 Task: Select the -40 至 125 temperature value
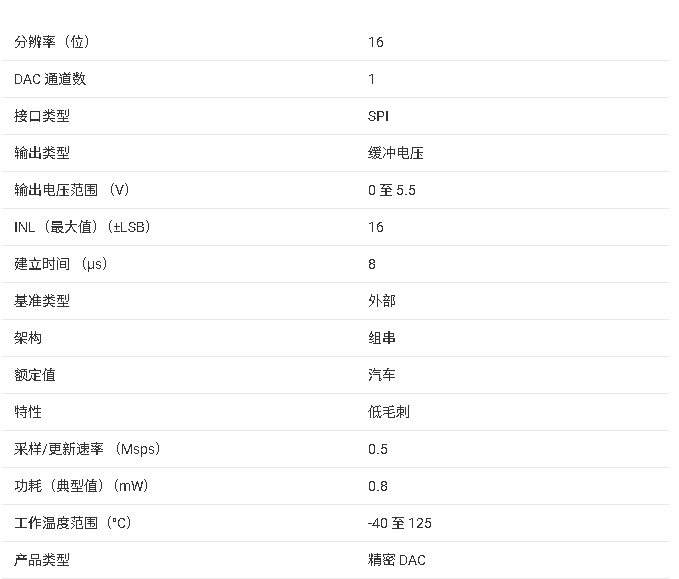pyautogui.click(x=400, y=523)
